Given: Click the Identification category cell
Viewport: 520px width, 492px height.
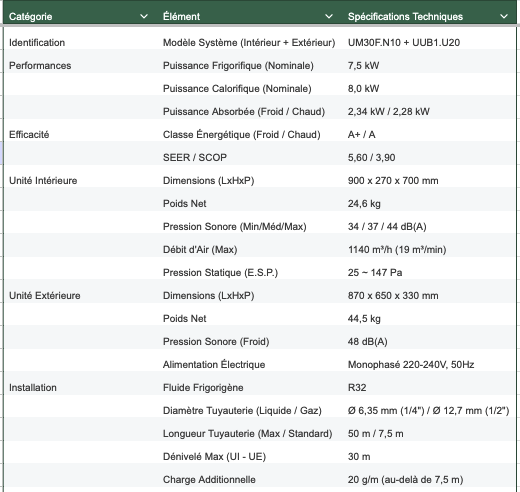Looking at the screenshot, I should click(80, 43).
